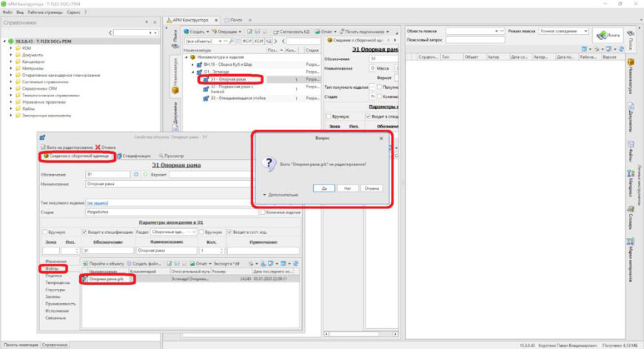Image resolution: width=644 pixels, height=349 pixels.
Task: Switch to the АРМ Конструктора tab
Action: click(x=189, y=20)
